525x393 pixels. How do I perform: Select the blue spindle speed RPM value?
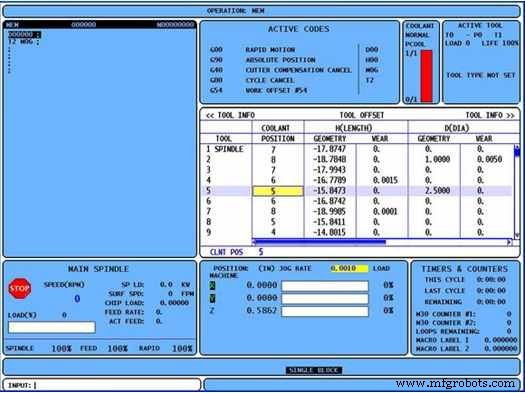tap(77, 299)
